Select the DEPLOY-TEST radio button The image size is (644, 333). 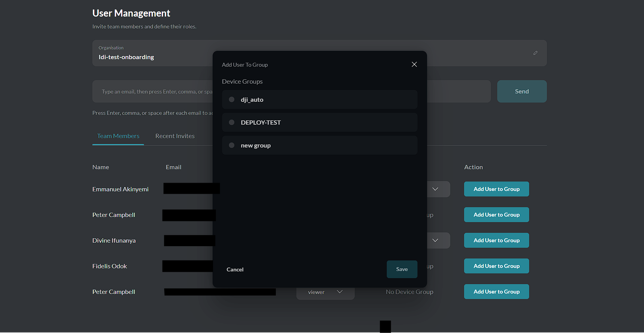tap(232, 122)
